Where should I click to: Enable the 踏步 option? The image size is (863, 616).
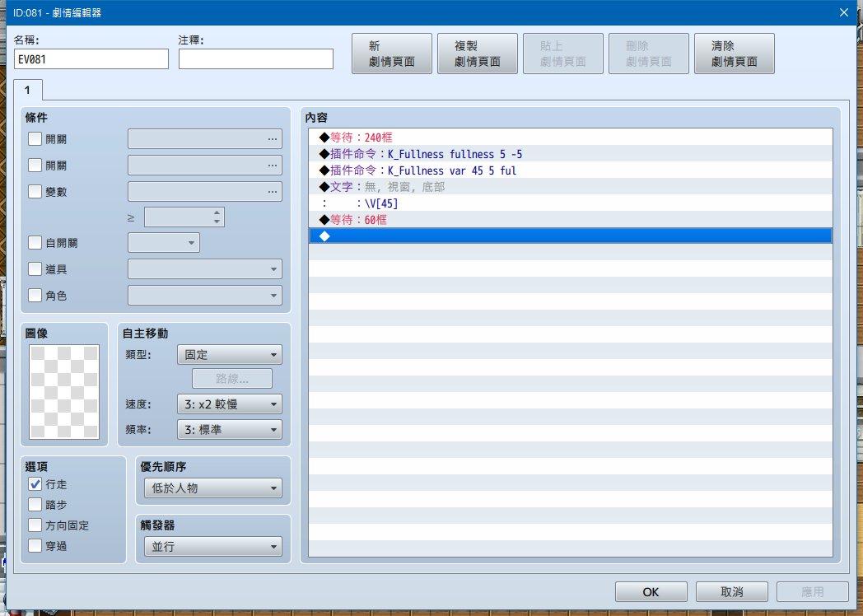[x=35, y=505]
